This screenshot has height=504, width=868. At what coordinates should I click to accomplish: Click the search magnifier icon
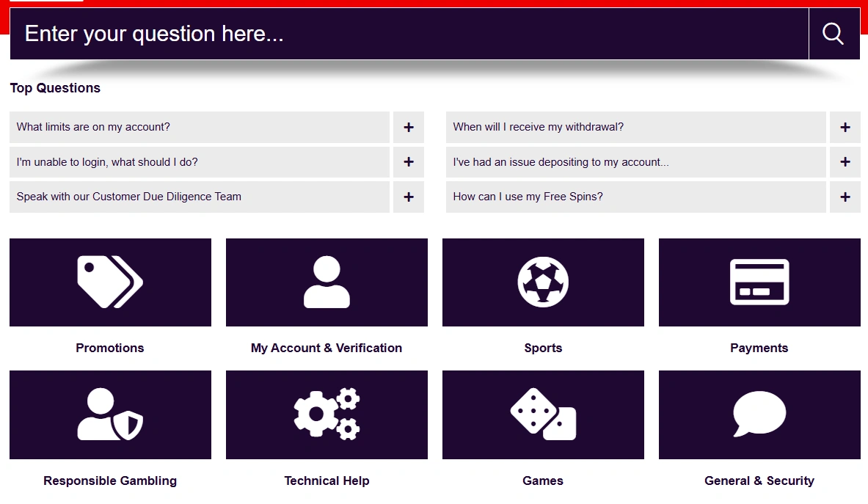(x=834, y=33)
